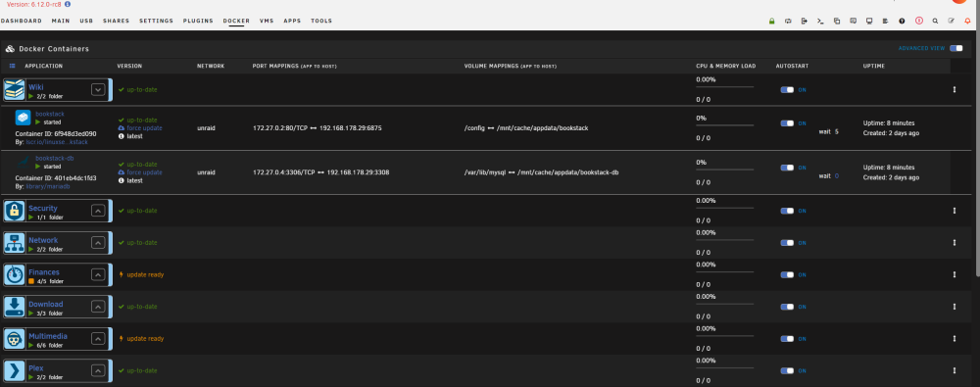980x387 pixels.
Task: Open the bookstack-db container name link
Action: (54, 158)
